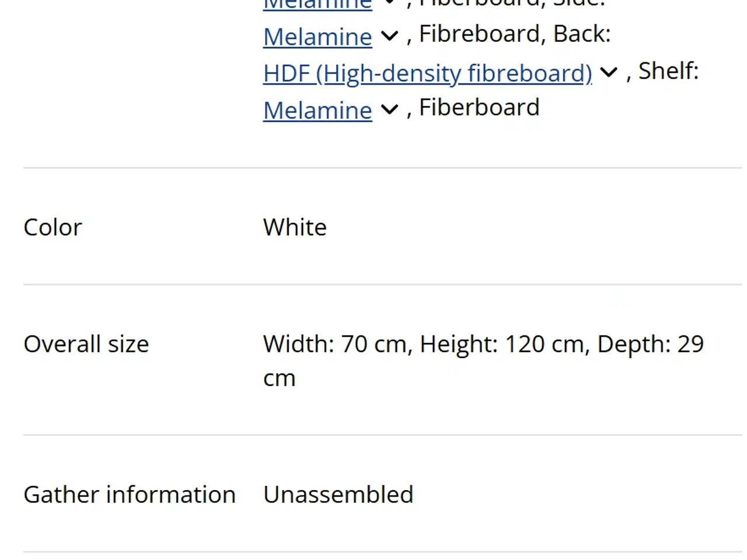Open the Melamine link following "Shelf:"
Screen dimensions: 747x560
[317, 110]
